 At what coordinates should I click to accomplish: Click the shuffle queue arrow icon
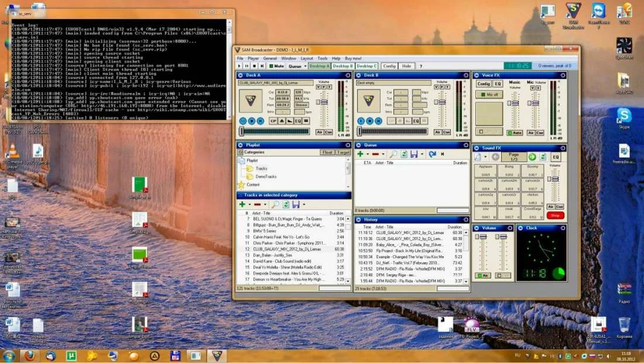pos(432,154)
